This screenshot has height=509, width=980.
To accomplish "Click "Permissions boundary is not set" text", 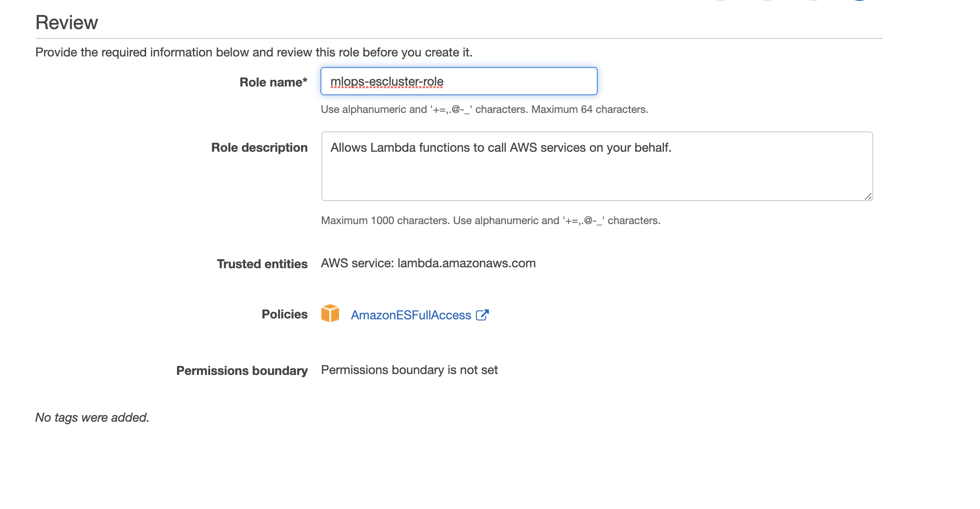I will [x=409, y=370].
